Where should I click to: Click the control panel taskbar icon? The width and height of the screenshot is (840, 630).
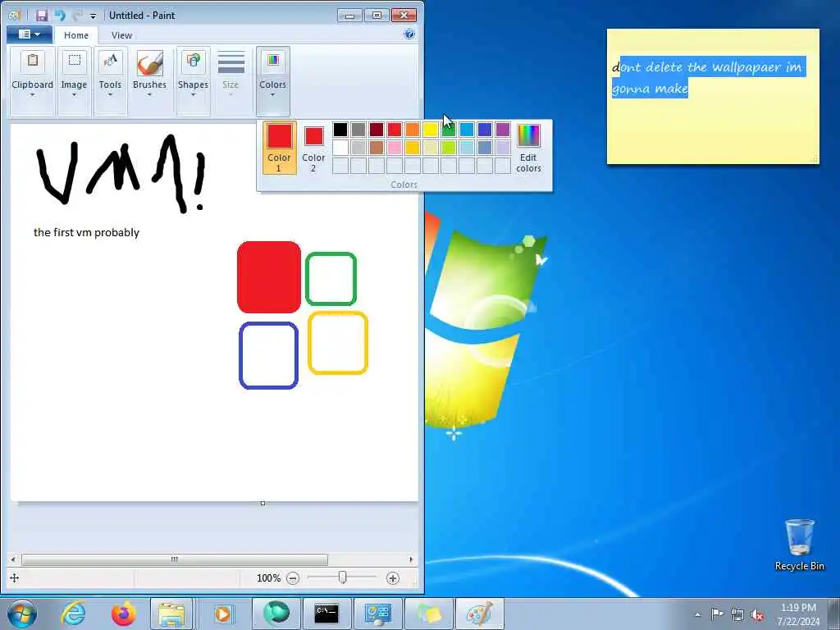coord(377,614)
